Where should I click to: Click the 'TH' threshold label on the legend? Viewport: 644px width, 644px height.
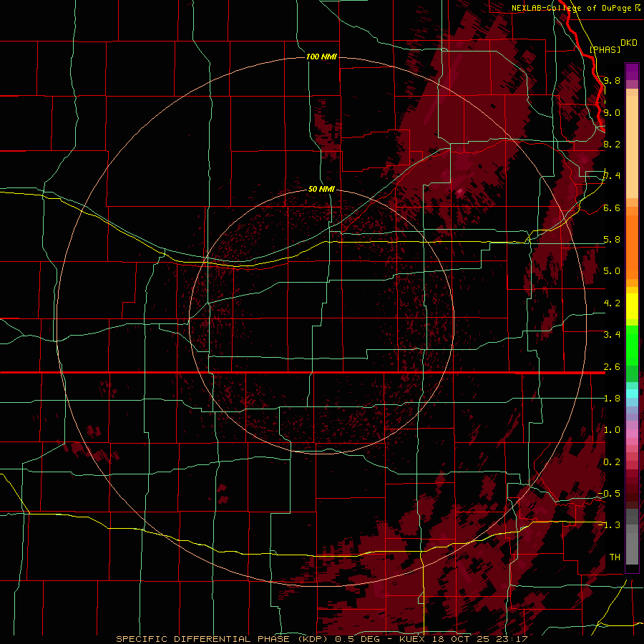click(615, 557)
